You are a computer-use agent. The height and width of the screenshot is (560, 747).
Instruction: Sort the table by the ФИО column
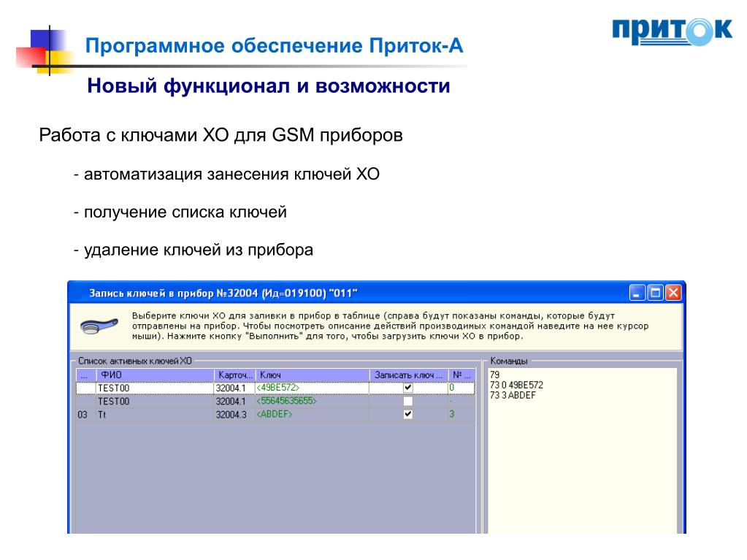pyautogui.click(x=156, y=375)
